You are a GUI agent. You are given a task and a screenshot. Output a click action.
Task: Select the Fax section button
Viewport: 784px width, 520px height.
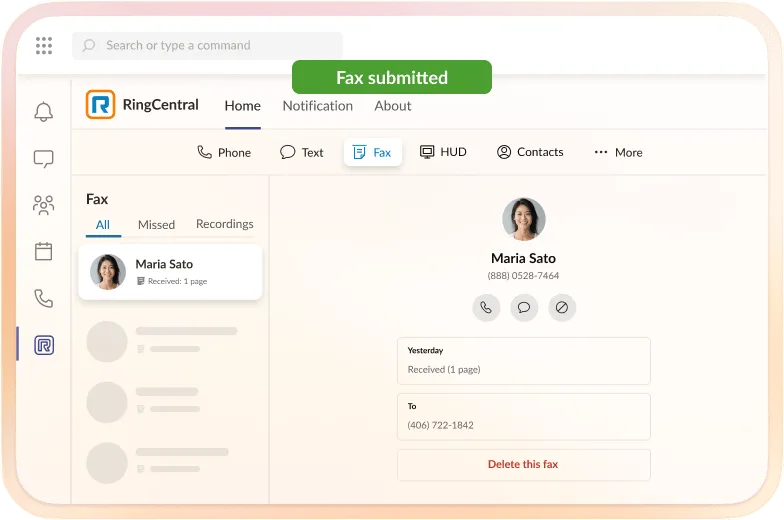372,152
